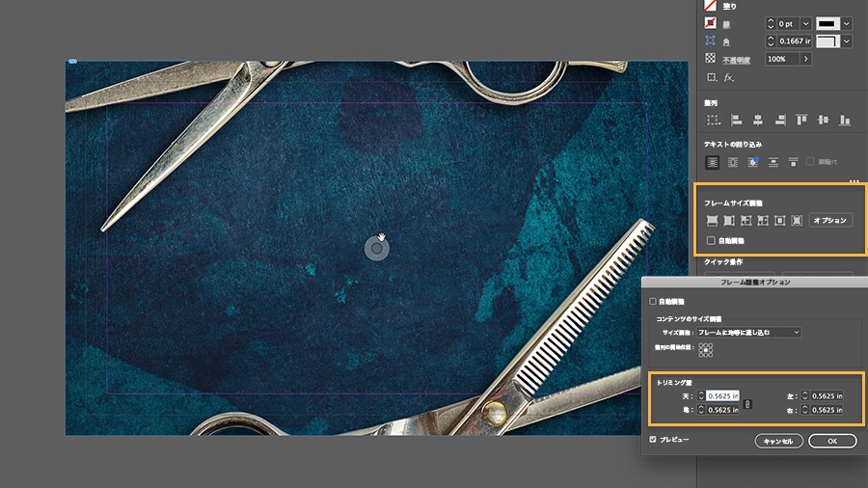This screenshot has width=868, height=488.
Task: Open the align-to selection icon
Action: 714,120
